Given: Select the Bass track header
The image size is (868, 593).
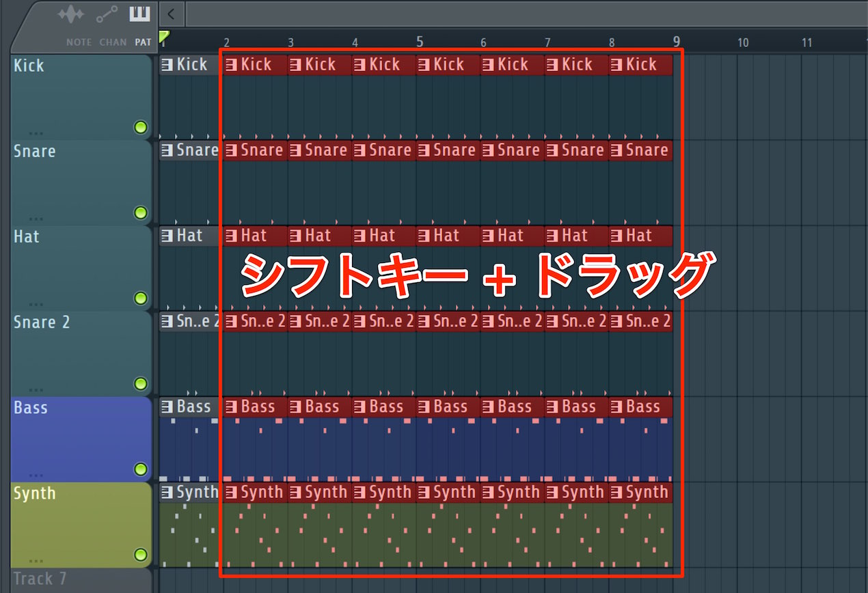Looking at the screenshot, I should pyautogui.click(x=81, y=439).
